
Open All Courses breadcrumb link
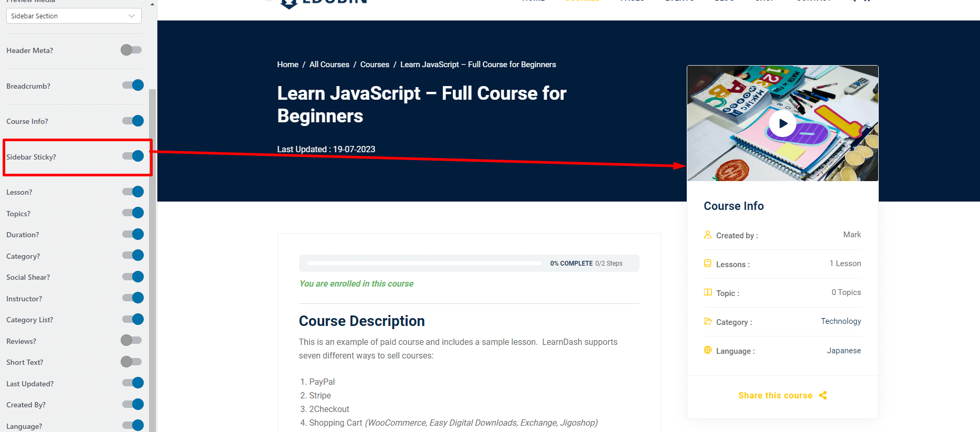329,65
